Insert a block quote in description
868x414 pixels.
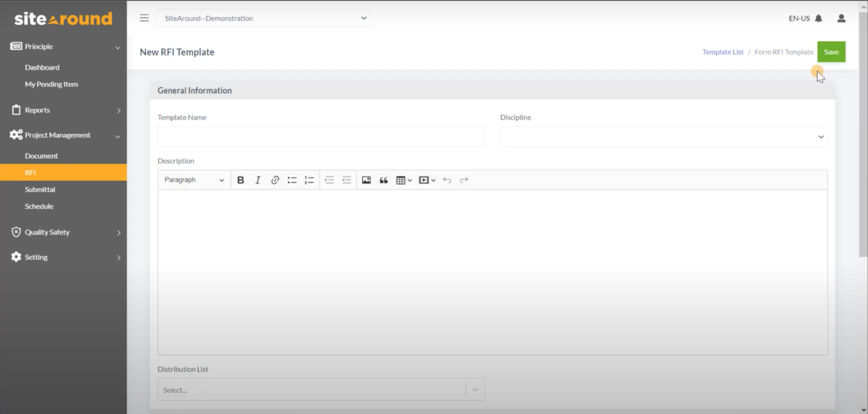point(383,179)
